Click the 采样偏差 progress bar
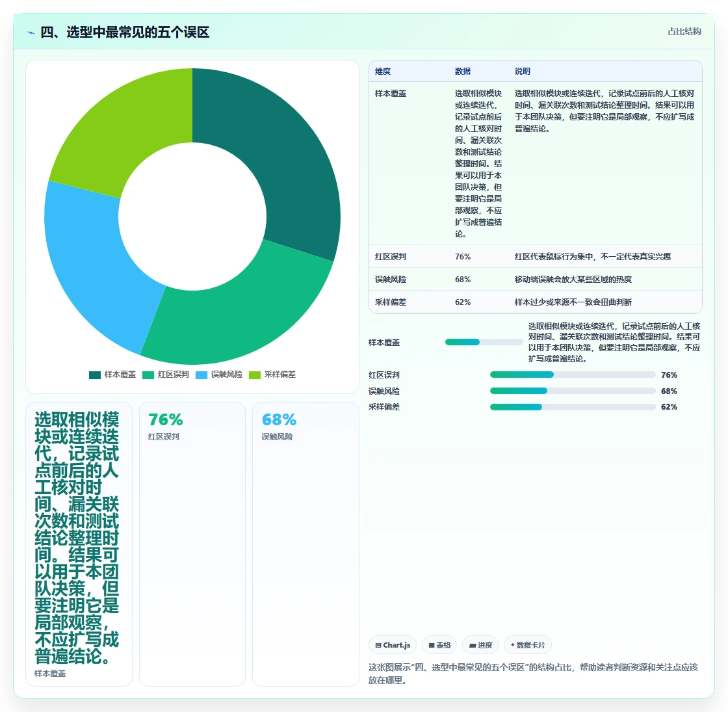The width and height of the screenshot is (728, 712). coord(573,407)
